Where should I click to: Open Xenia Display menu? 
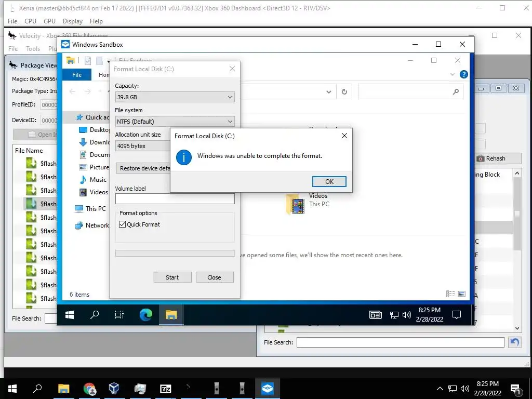tap(73, 21)
